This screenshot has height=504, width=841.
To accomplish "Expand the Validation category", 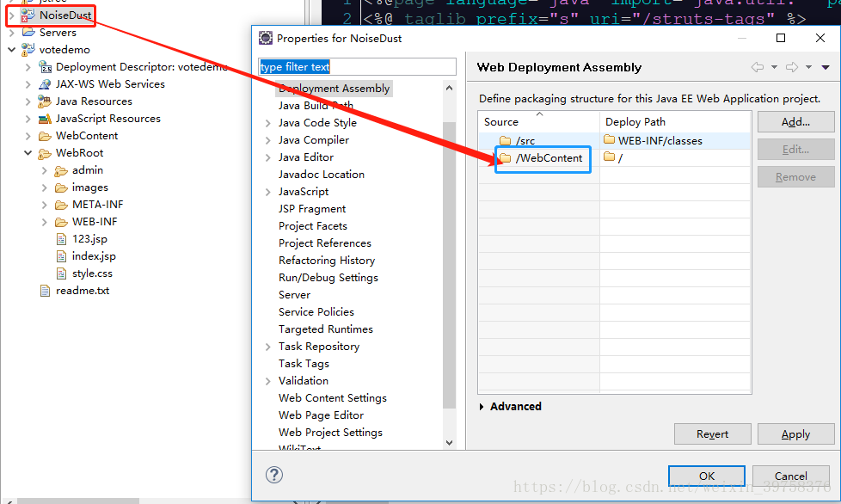I will [x=267, y=381].
